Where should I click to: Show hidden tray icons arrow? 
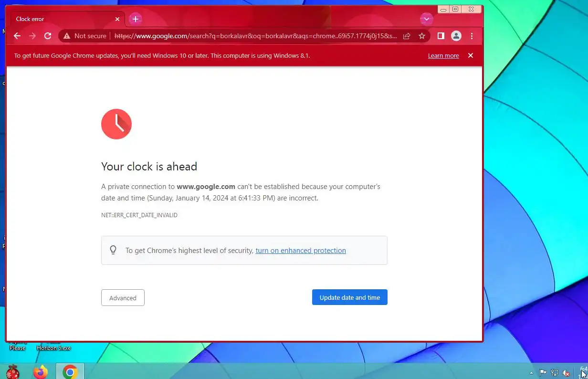[532, 372]
